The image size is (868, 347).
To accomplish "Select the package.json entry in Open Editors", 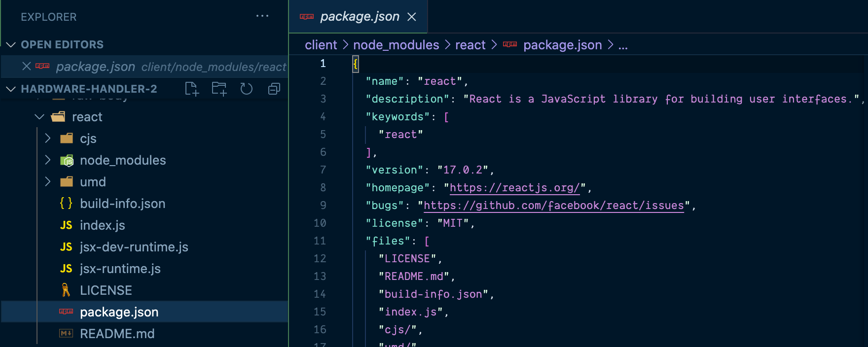I will point(145,66).
